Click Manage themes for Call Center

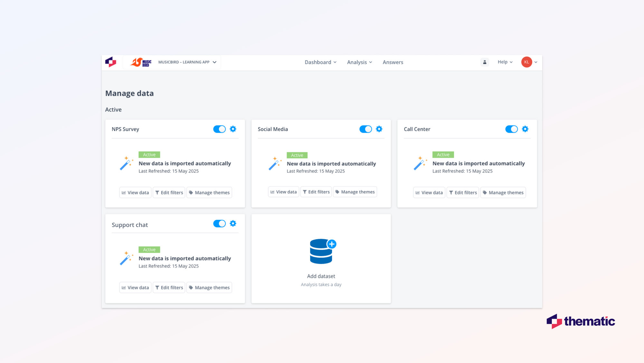[x=503, y=192]
